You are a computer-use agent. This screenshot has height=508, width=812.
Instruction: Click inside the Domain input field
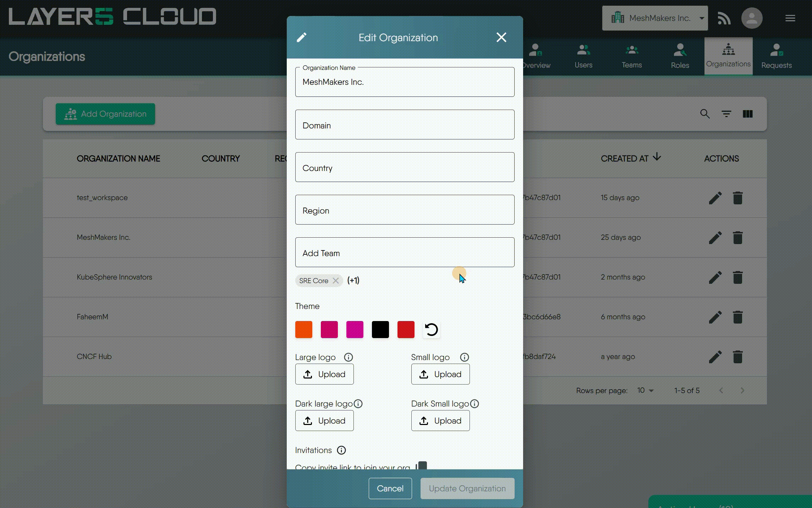[x=405, y=125]
